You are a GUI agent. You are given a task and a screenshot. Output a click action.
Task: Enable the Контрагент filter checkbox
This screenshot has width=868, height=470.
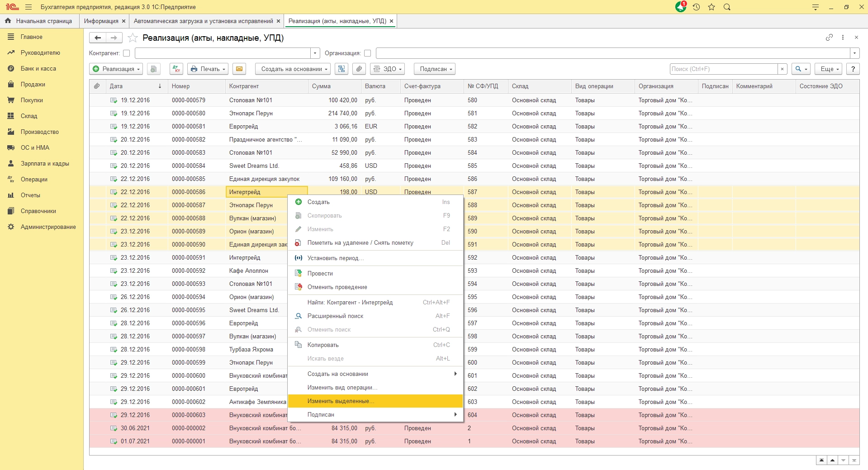(127, 53)
